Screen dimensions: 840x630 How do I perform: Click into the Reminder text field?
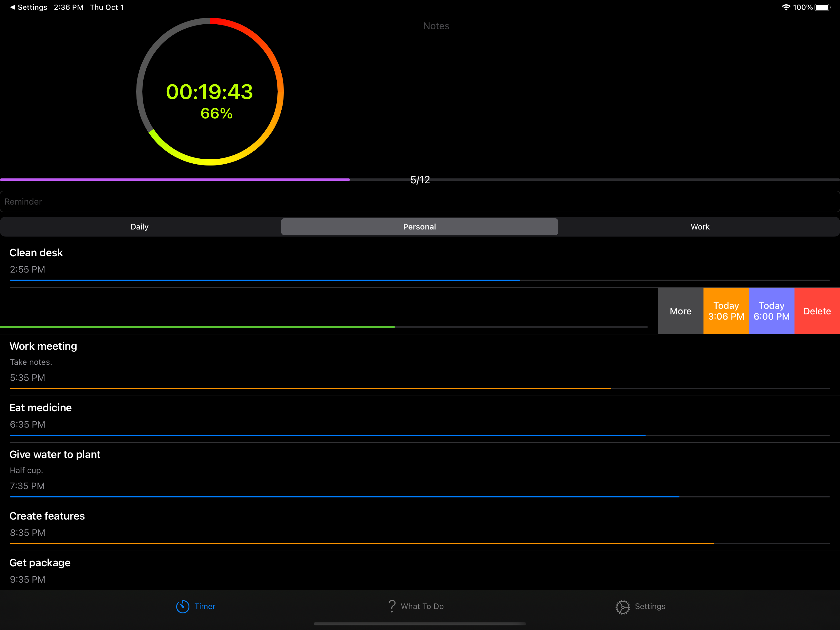[x=419, y=202]
